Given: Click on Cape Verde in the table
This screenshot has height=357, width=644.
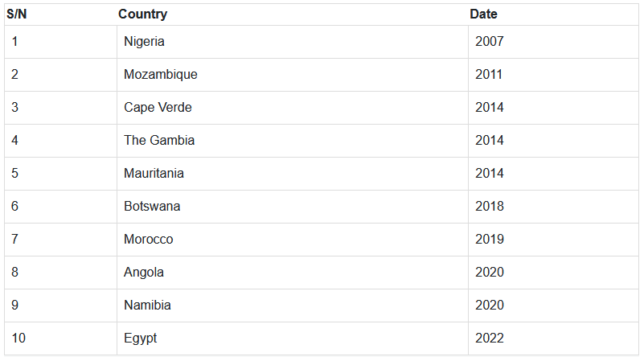Looking at the screenshot, I should [x=158, y=108].
